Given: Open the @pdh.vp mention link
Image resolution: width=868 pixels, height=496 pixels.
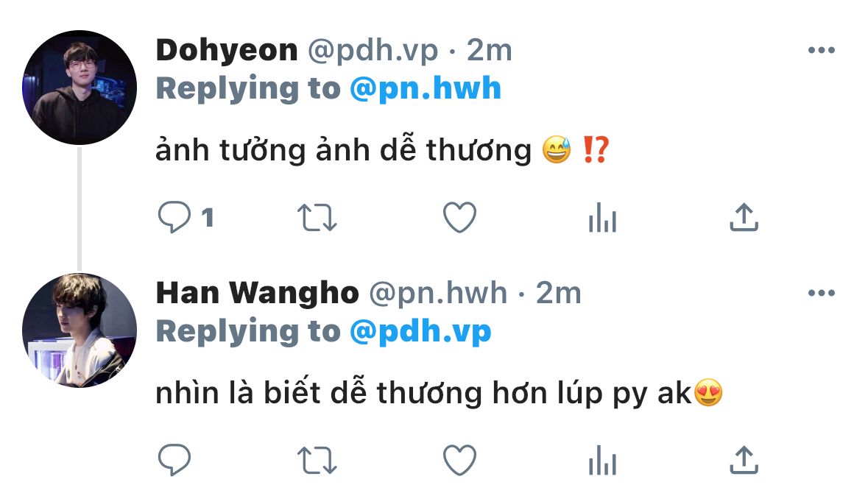Looking at the screenshot, I should [x=420, y=331].
